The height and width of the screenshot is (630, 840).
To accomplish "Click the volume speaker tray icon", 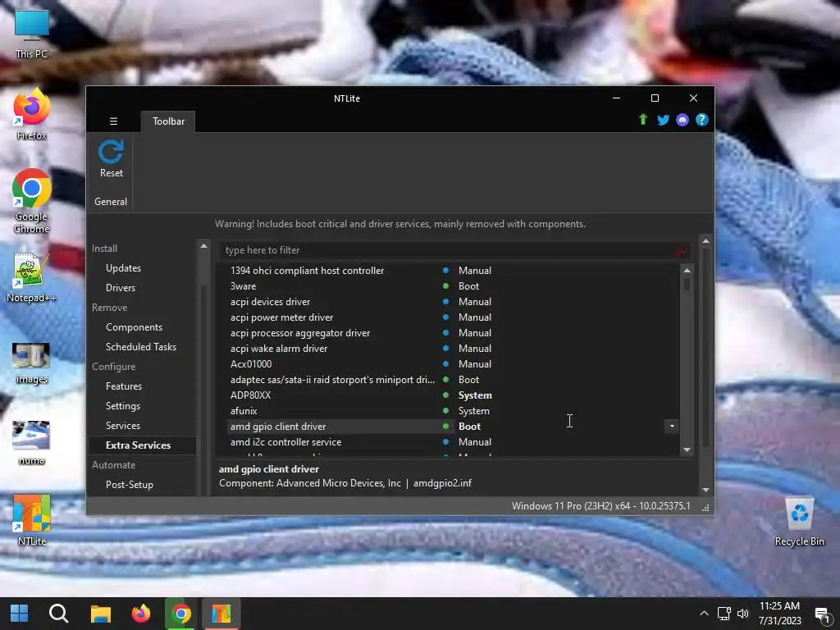I will (x=743, y=614).
